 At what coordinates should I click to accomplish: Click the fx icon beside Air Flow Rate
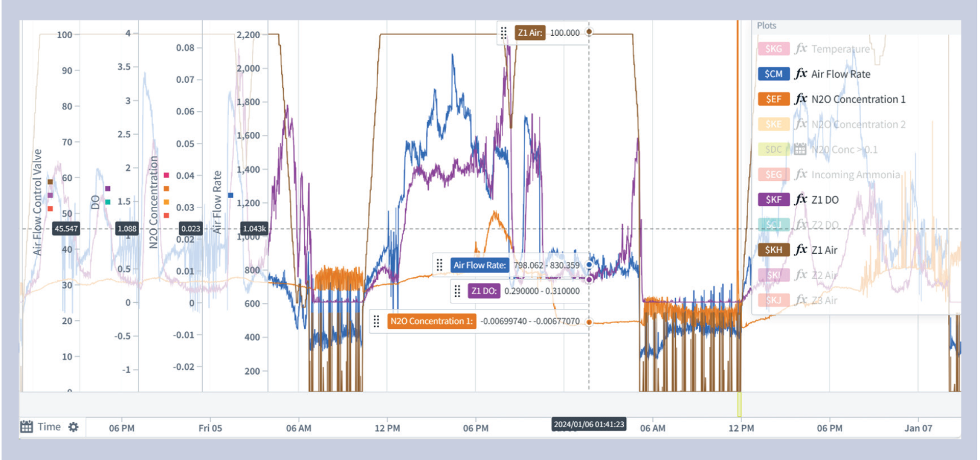[x=801, y=74]
